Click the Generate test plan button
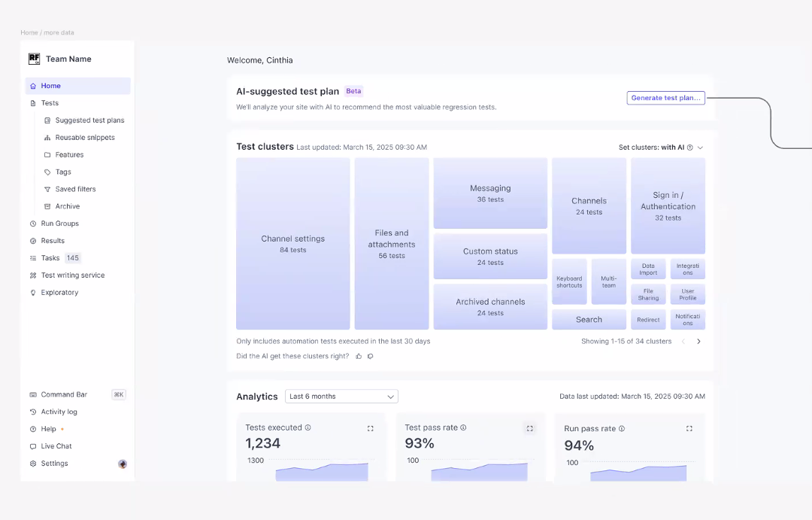812x520 pixels. pyautogui.click(x=665, y=98)
